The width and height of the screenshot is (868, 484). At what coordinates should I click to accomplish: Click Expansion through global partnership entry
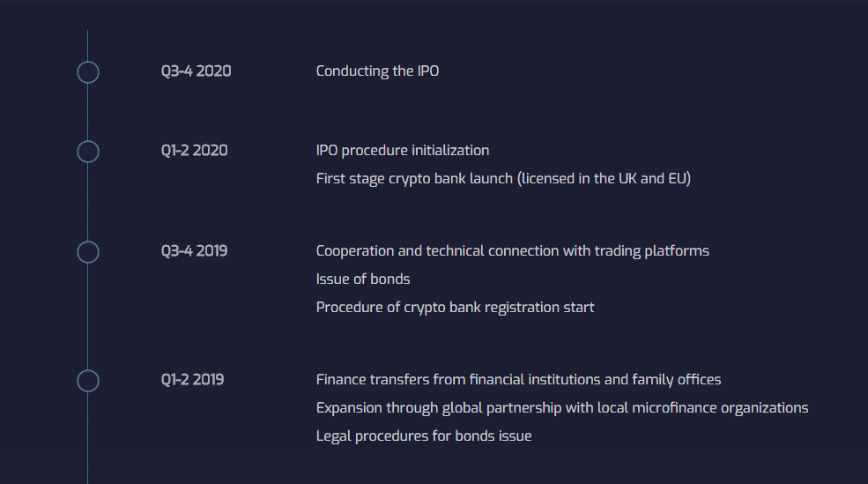(x=562, y=408)
